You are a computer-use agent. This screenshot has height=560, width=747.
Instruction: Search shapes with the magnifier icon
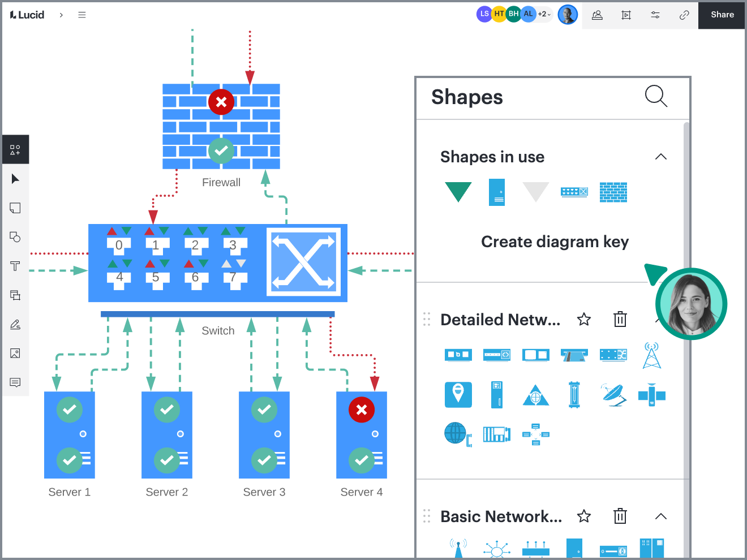[656, 96]
